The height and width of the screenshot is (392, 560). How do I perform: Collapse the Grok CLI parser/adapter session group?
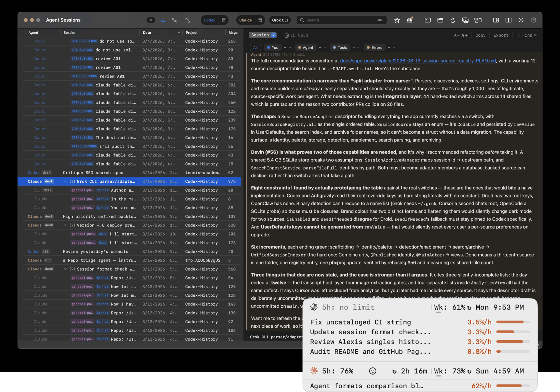click(x=65, y=181)
